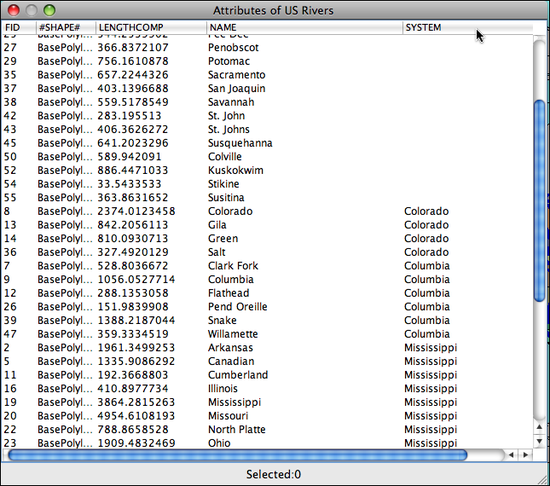Select the San Joaquin row

click(267, 88)
